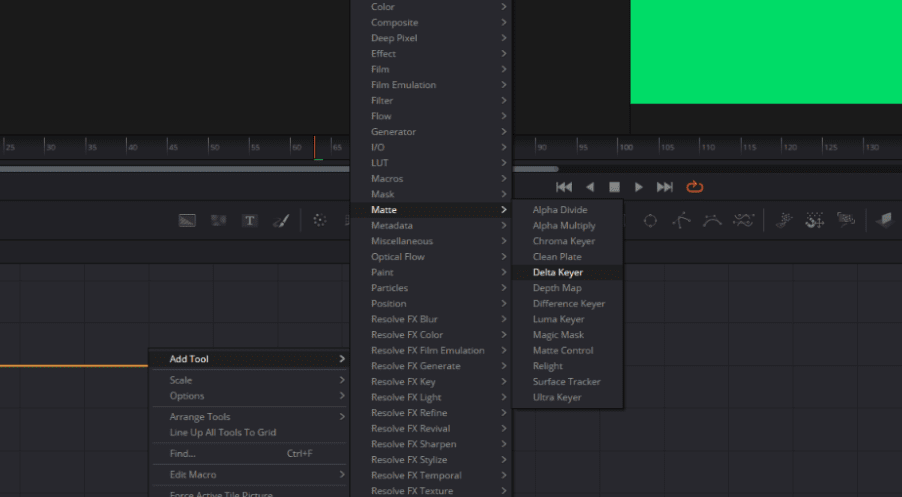Choose Ultra Keyer from the Matte submenu
Viewport: 902px width, 497px height.
point(567,397)
